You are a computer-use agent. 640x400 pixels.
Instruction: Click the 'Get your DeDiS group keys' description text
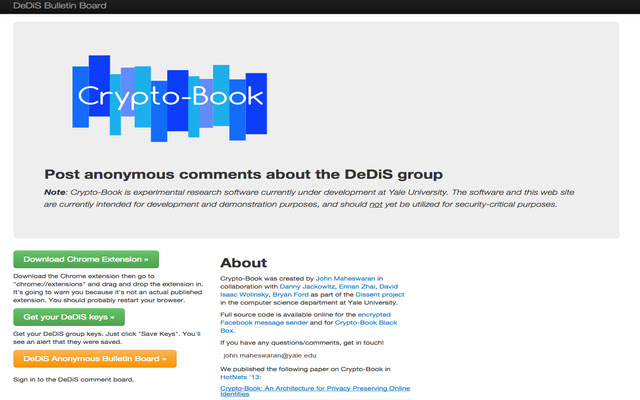pos(107,338)
